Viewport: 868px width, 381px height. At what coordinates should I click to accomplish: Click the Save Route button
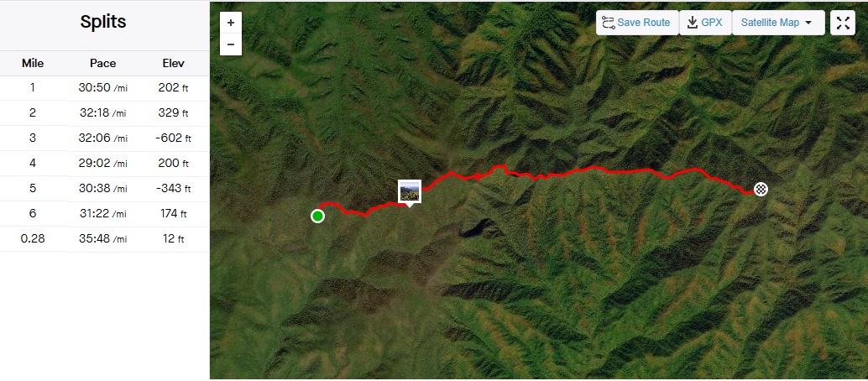[637, 23]
